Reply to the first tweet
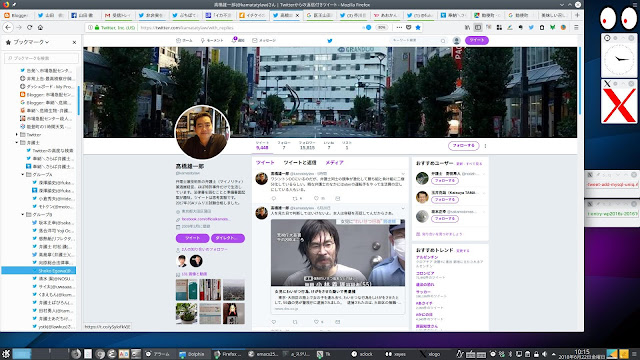Viewport: 640px width, 360px height. point(274,198)
